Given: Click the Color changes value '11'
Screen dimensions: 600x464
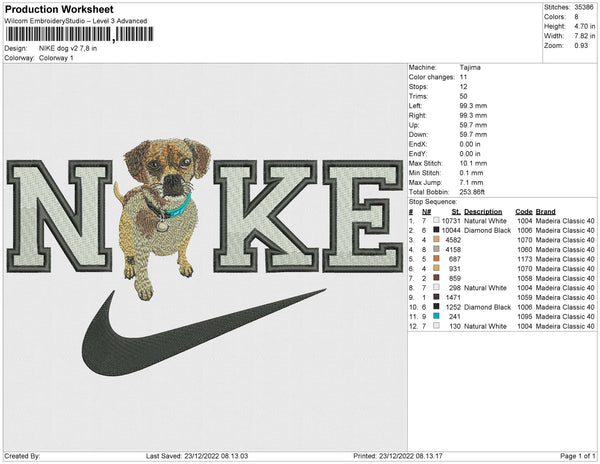Looking at the screenshot, I should point(463,77).
